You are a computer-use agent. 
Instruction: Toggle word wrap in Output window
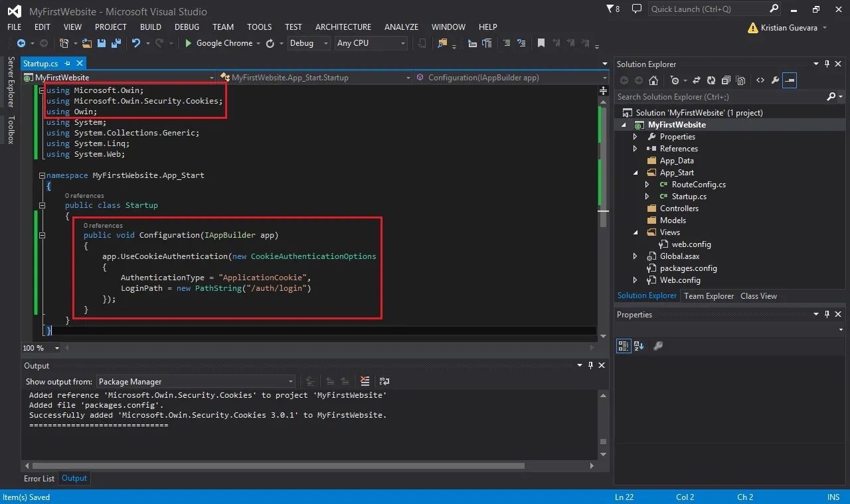coord(384,381)
